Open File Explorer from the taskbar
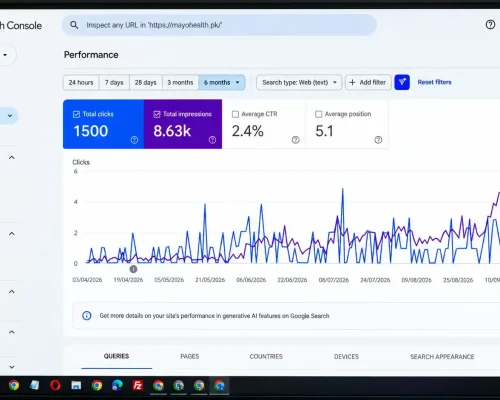Screen dimensions: 500x400 [x=76, y=385]
